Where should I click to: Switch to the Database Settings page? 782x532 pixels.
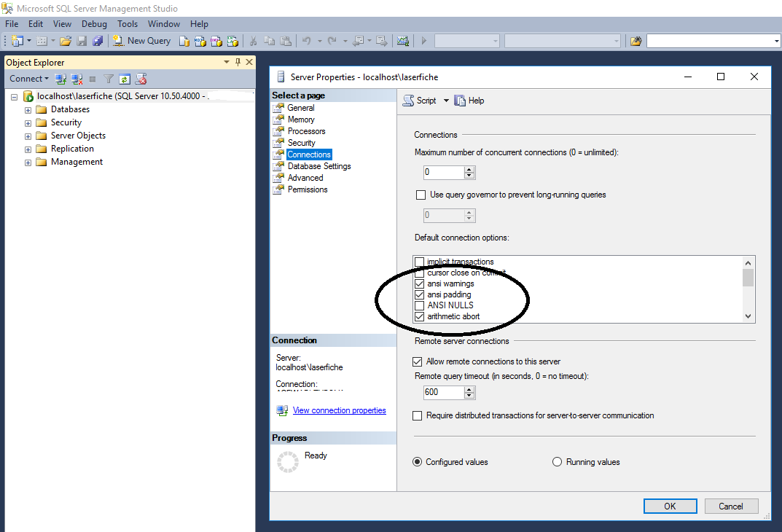(318, 166)
